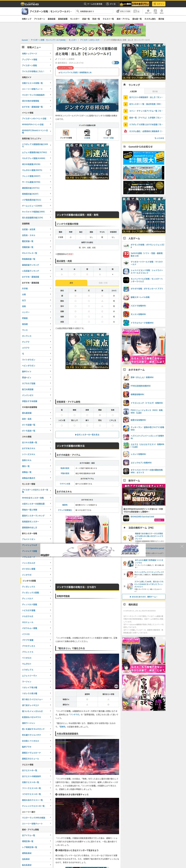
Task: Click ポイ活 header icon link
Action: [x=111, y=4]
